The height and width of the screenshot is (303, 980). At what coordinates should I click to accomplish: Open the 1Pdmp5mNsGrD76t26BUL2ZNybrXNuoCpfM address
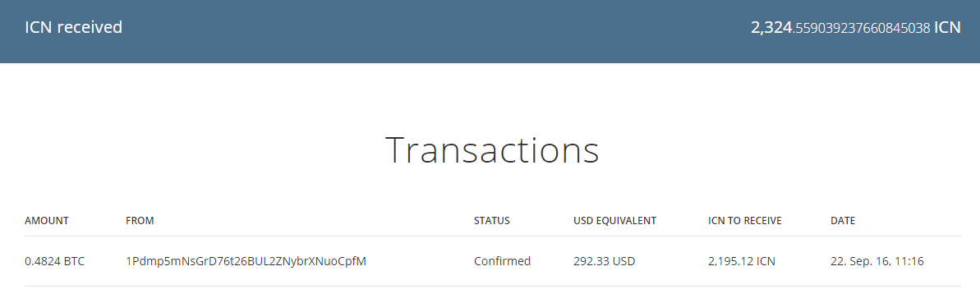point(246,261)
